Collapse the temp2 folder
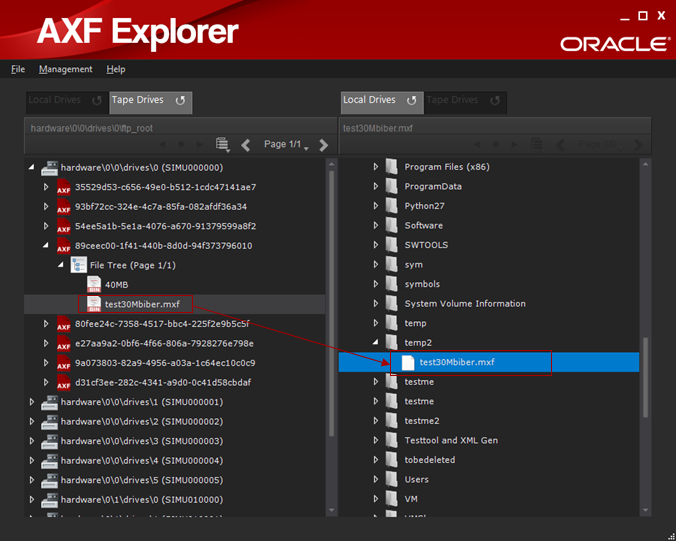This screenshot has width=676, height=541. (x=376, y=342)
